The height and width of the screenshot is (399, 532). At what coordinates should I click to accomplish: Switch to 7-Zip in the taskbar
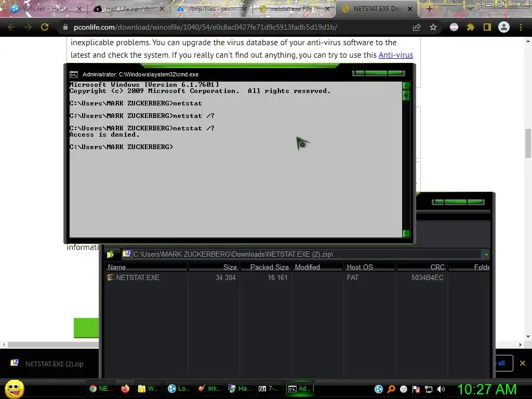pyautogui.click(x=269, y=389)
